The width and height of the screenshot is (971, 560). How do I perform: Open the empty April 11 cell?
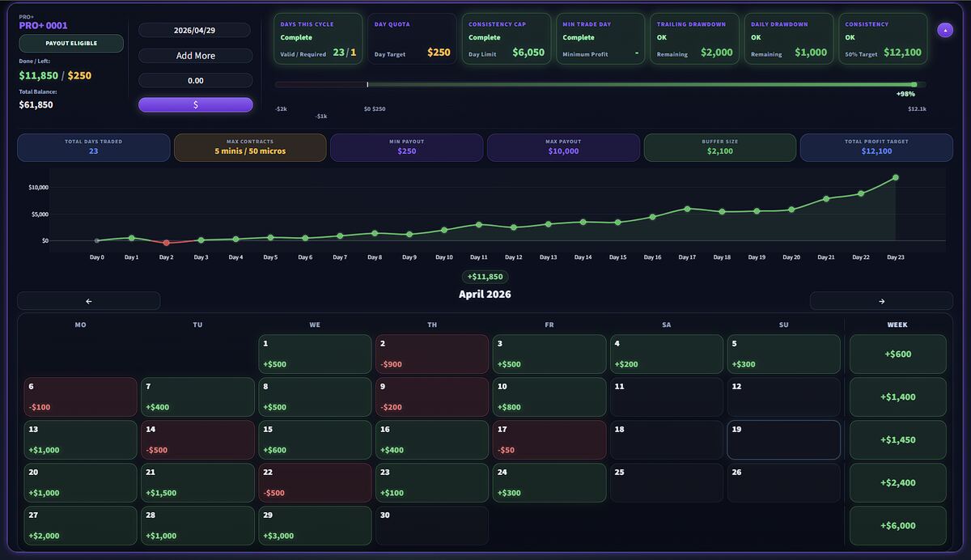(x=667, y=397)
